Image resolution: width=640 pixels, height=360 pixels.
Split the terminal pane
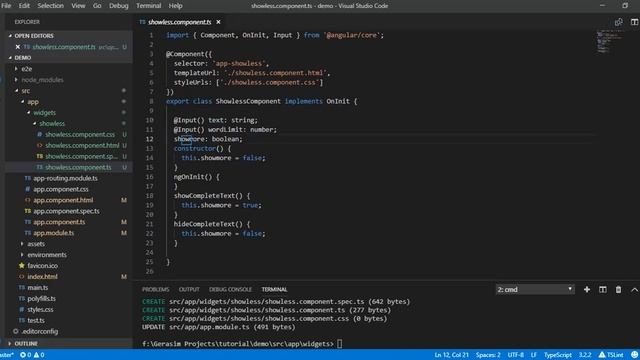tap(602, 289)
